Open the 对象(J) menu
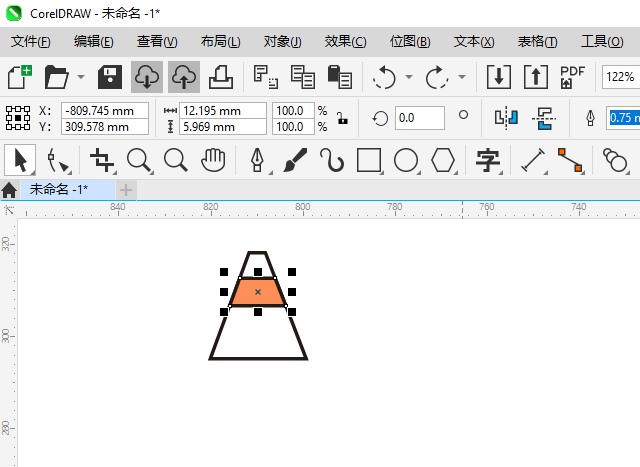The height and width of the screenshot is (467, 640). 282,42
